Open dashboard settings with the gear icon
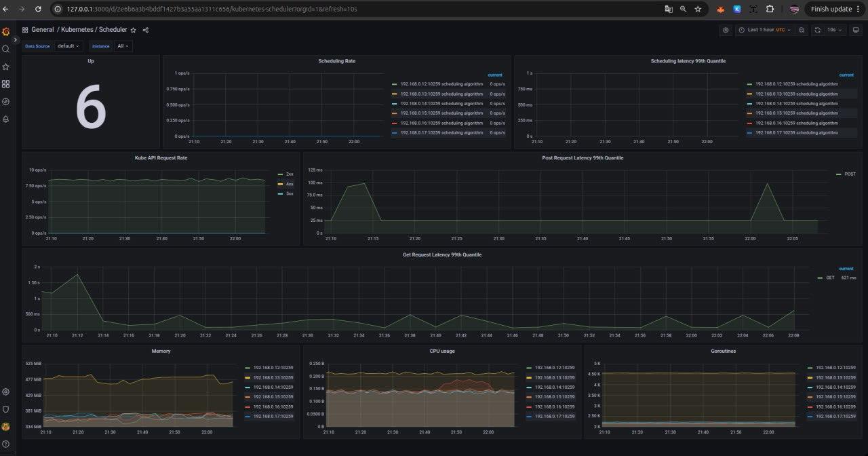 click(725, 30)
